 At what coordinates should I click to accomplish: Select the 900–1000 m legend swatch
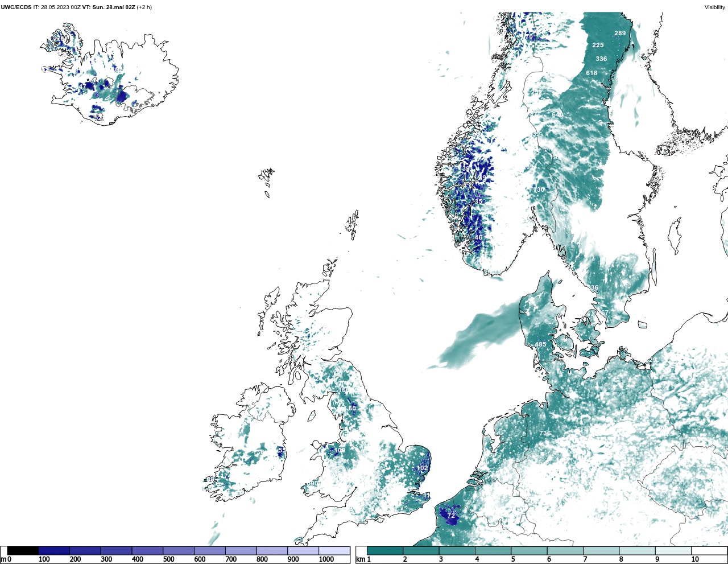[x=303, y=551]
